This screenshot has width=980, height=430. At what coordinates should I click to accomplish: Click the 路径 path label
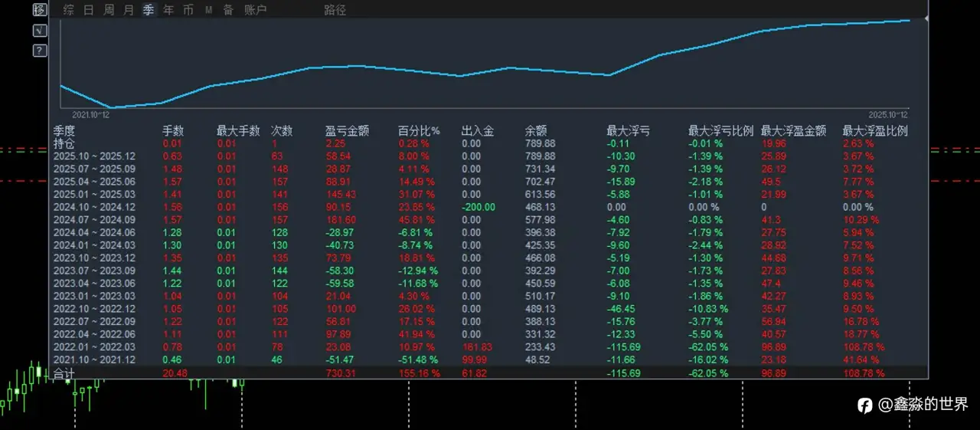click(x=335, y=10)
